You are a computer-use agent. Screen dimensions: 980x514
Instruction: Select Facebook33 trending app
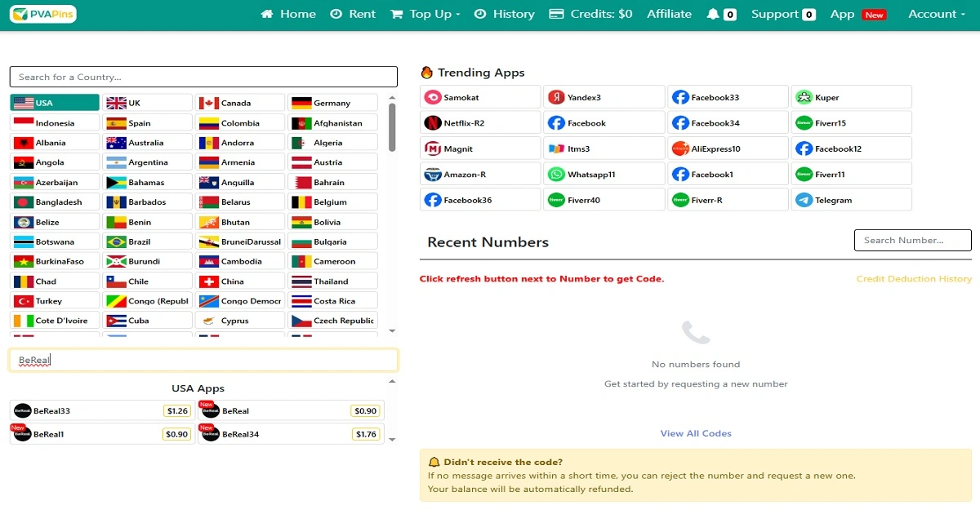tap(728, 97)
